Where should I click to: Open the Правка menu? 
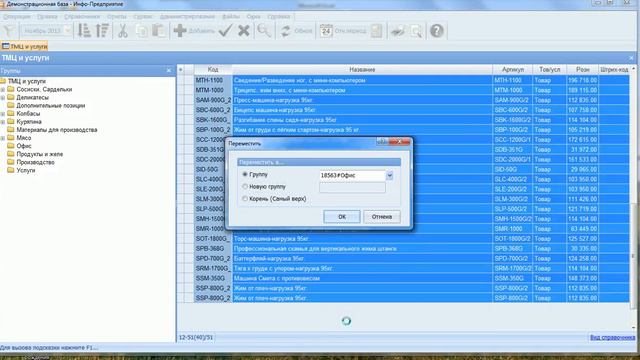click(x=47, y=16)
